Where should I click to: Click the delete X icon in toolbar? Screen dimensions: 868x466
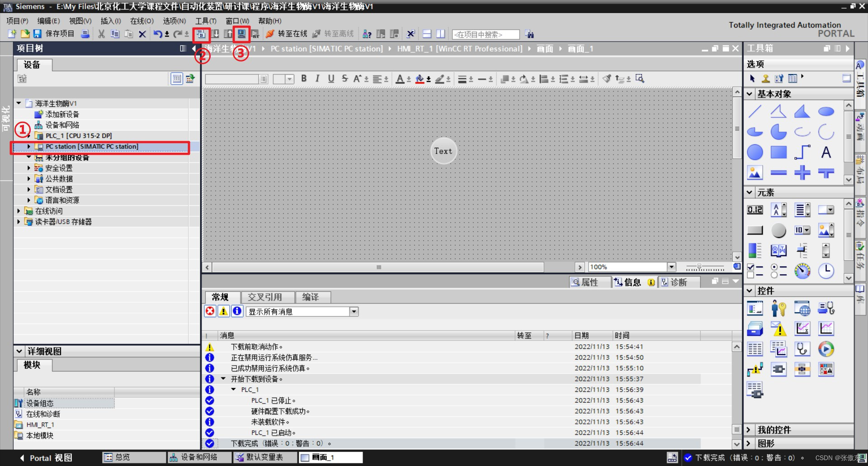point(142,34)
